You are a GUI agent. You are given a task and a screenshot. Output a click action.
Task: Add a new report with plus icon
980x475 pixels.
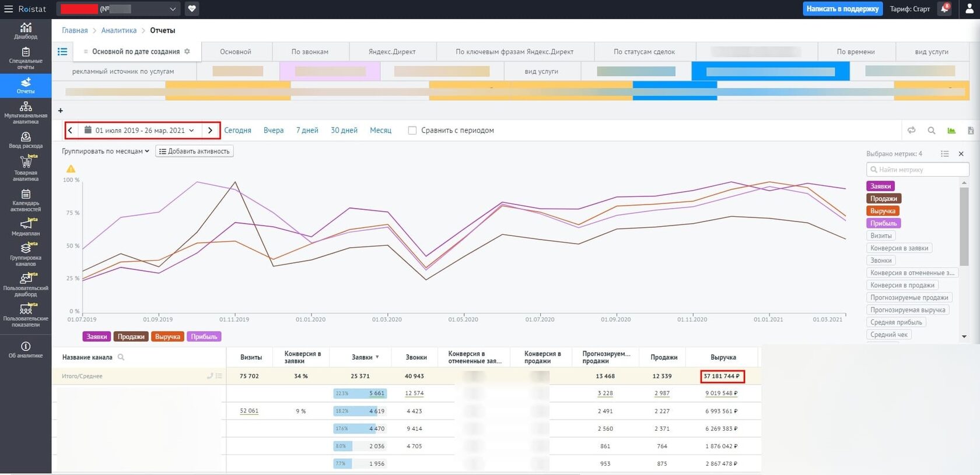point(61,110)
